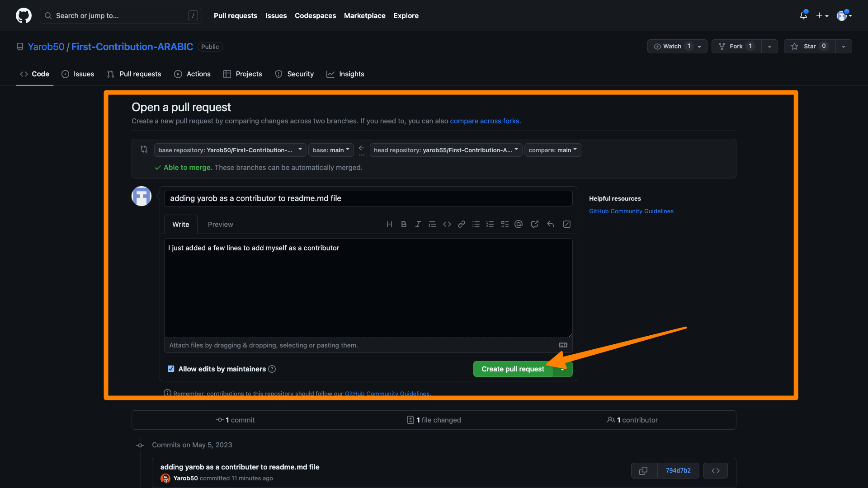Screen dimensions: 868x488
Task: Browse repository at commit 794d7b2
Action: tap(715, 470)
